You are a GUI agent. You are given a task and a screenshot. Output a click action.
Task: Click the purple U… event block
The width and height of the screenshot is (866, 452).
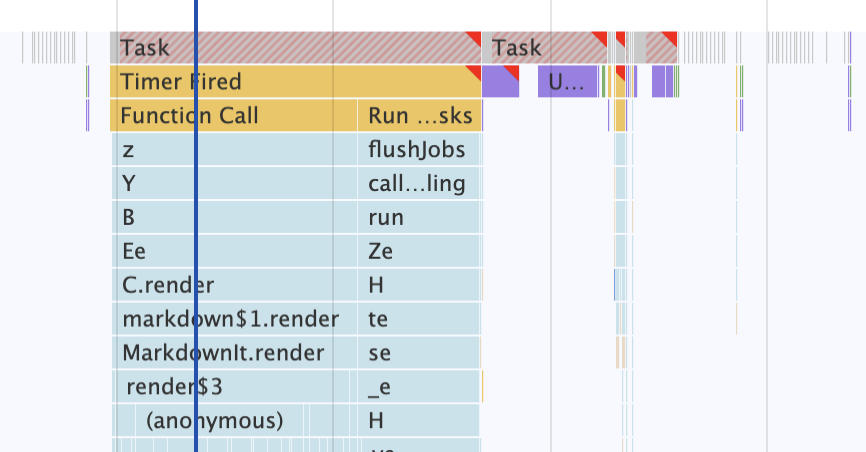[567, 82]
